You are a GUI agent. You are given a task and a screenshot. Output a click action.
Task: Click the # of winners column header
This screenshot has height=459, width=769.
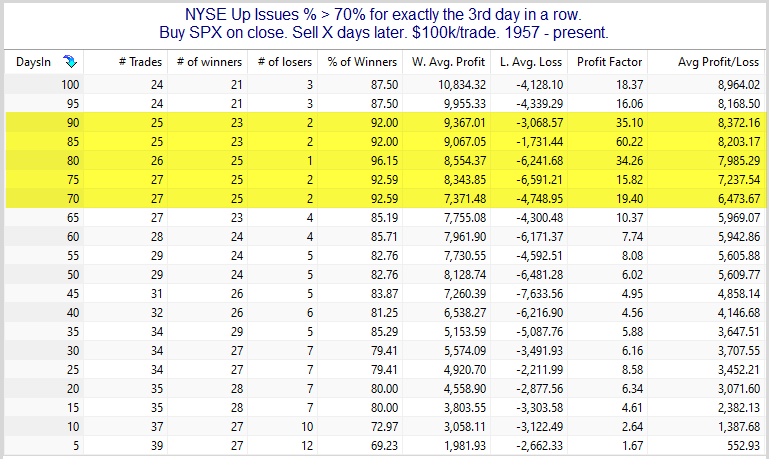point(207,62)
